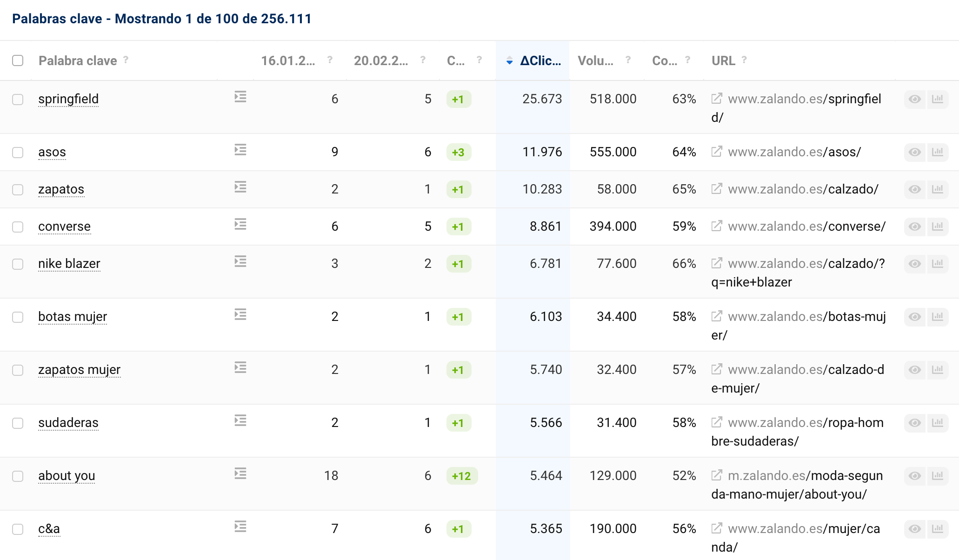This screenshot has height=560, width=959.
Task: Toggle eye preview for converse URL
Action: point(915,227)
